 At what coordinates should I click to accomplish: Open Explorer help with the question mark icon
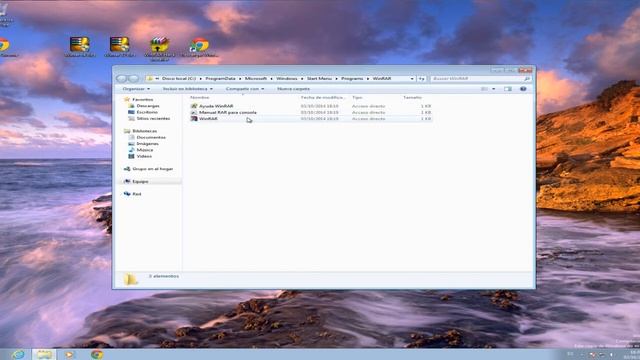[523, 89]
